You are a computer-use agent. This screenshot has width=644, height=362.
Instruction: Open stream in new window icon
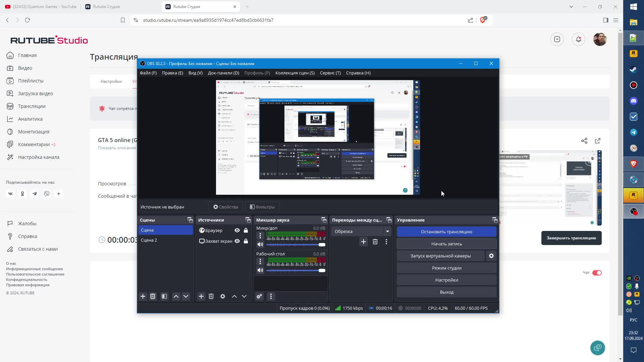click(x=597, y=141)
